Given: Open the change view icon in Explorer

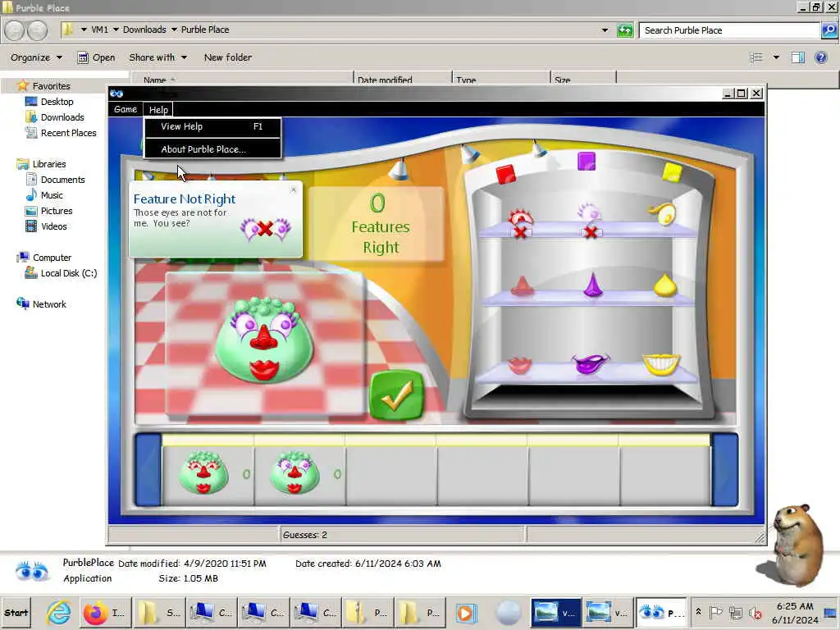Looking at the screenshot, I should click(756, 57).
